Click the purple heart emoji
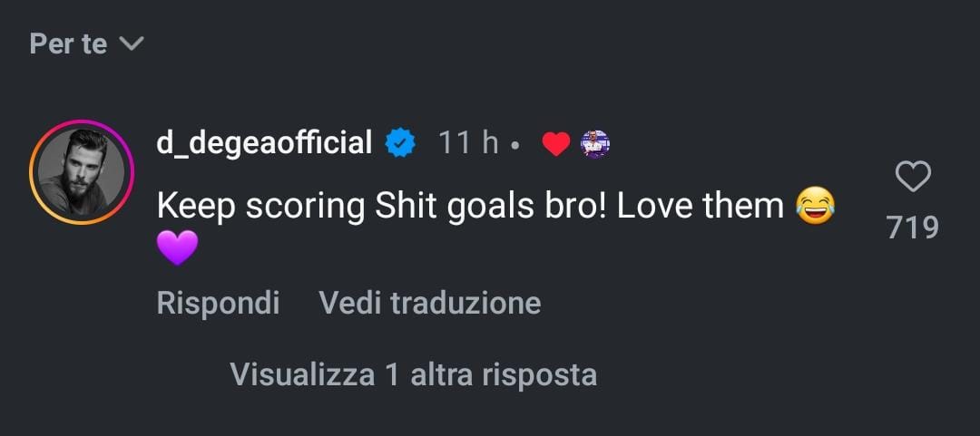This screenshot has width=980, height=436. point(177,247)
